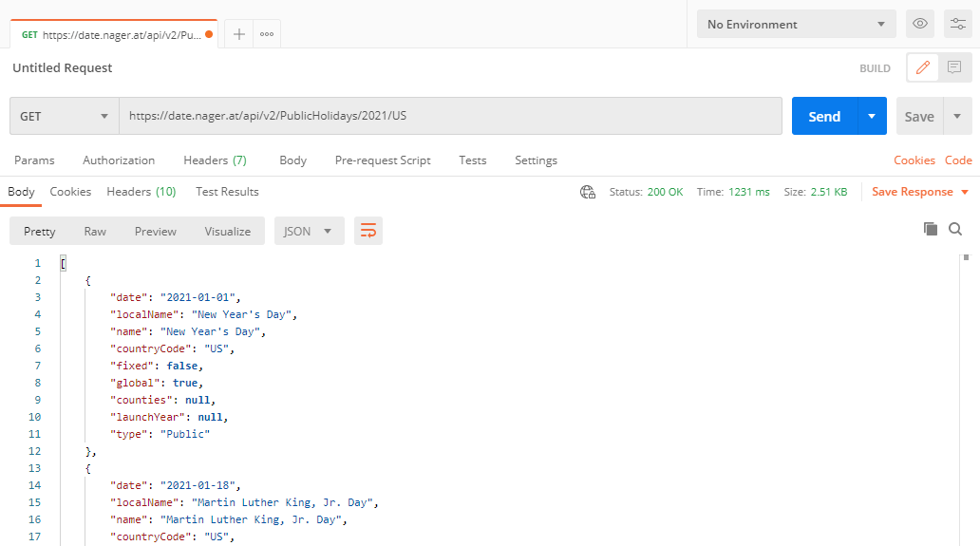Open environment quick look eye icon
Screen dimensions: 980x546
(x=919, y=24)
